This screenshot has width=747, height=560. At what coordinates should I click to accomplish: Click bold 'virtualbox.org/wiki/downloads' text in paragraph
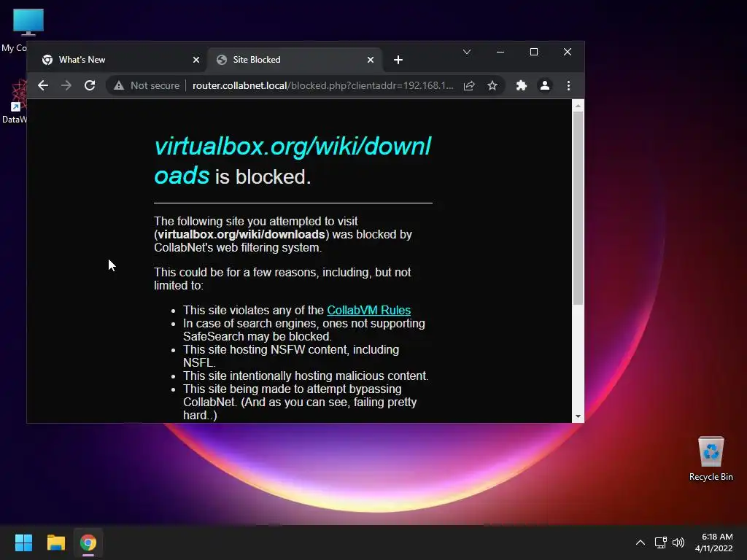pos(241,234)
